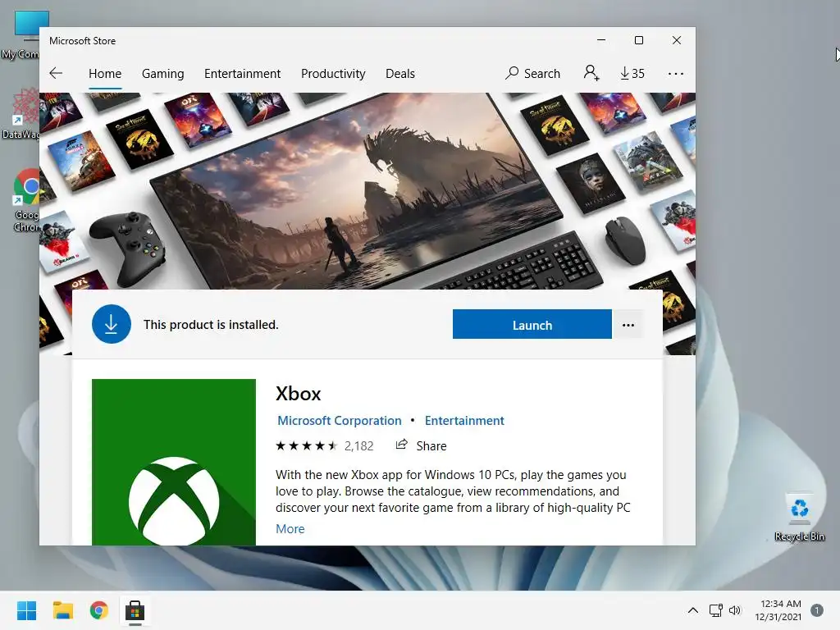Open the Windows Start menu

pyautogui.click(x=26, y=610)
